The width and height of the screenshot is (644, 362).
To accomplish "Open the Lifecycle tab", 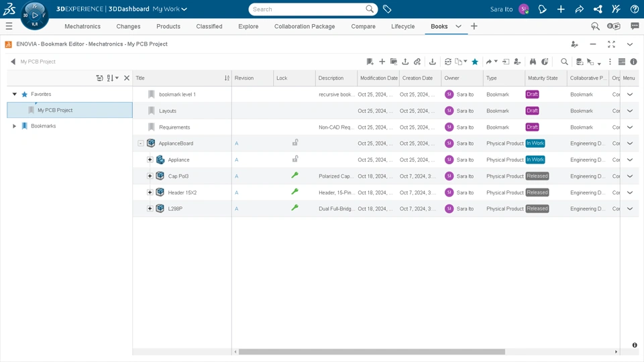I will (x=403, y=26).
